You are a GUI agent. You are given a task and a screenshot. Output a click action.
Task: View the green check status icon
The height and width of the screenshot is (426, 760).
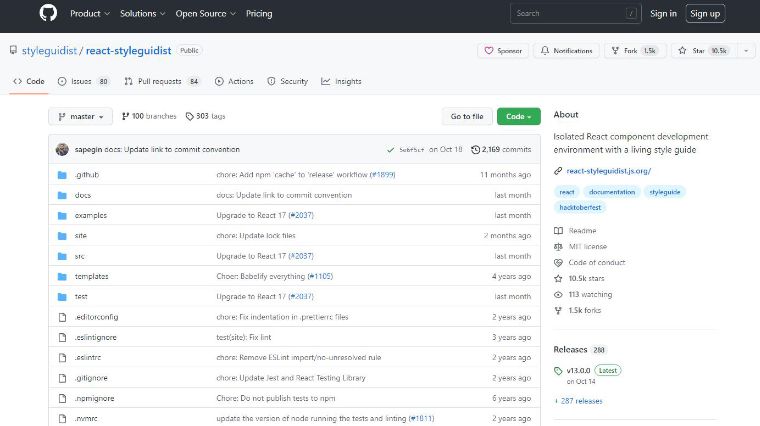[390, 150]
